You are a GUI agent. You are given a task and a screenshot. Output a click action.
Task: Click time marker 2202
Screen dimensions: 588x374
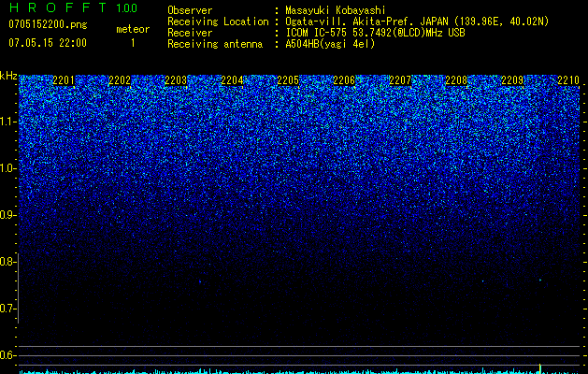tap(120, 80)
